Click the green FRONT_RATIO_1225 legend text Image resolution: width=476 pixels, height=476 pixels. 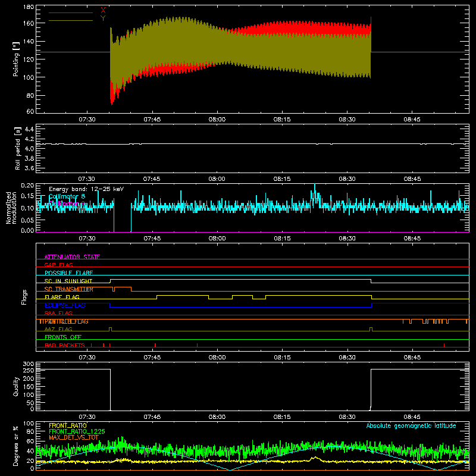(x=77, y=431)
